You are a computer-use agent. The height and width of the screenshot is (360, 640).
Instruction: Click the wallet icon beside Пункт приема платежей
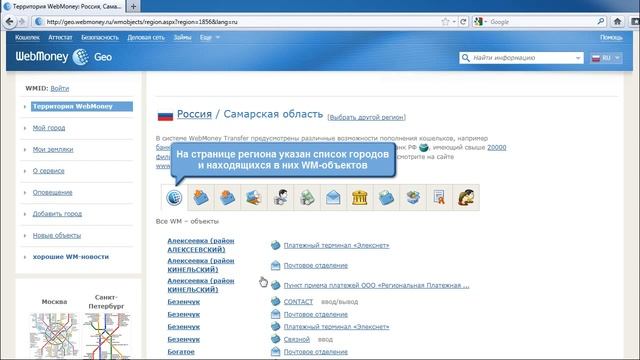tap(276, 285)
